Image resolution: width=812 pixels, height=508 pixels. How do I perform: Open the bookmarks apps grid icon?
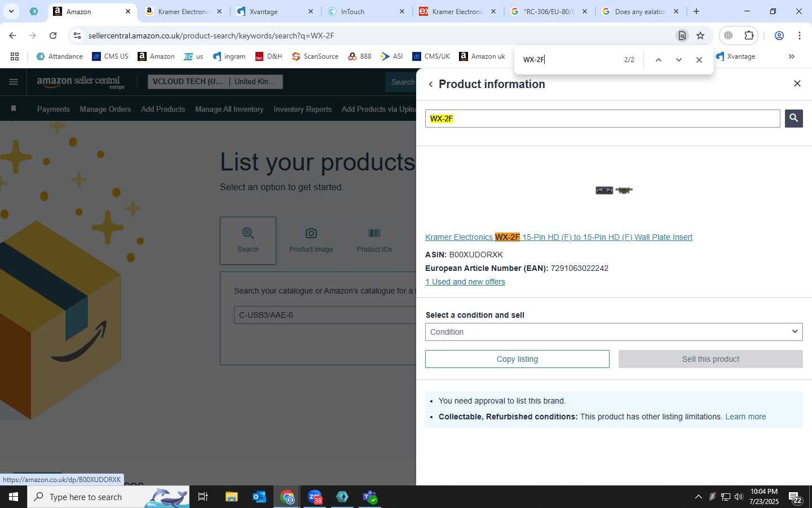[x=15, y=56]
